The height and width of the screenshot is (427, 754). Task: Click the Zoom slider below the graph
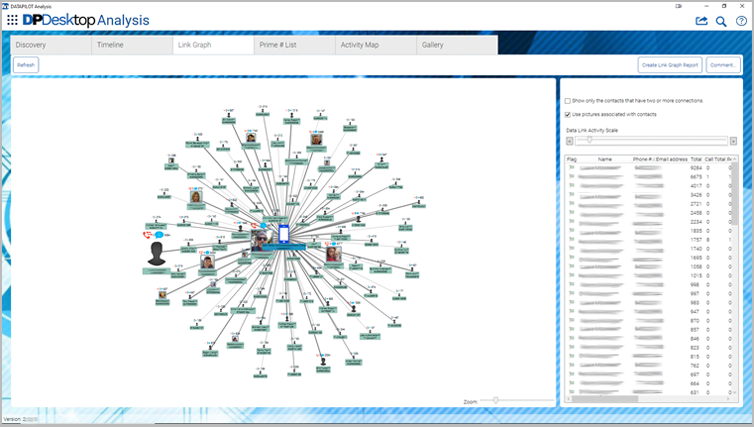tap(495, 400)
